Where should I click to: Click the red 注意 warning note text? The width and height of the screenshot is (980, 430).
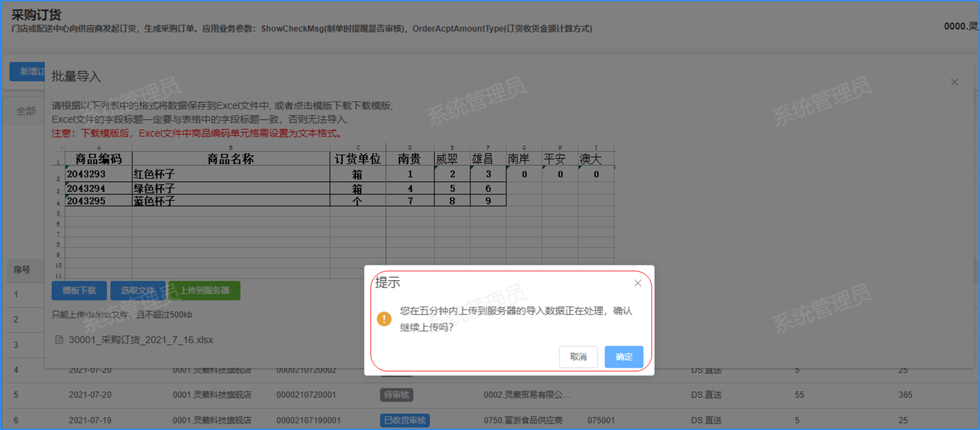tap(197, 133)
